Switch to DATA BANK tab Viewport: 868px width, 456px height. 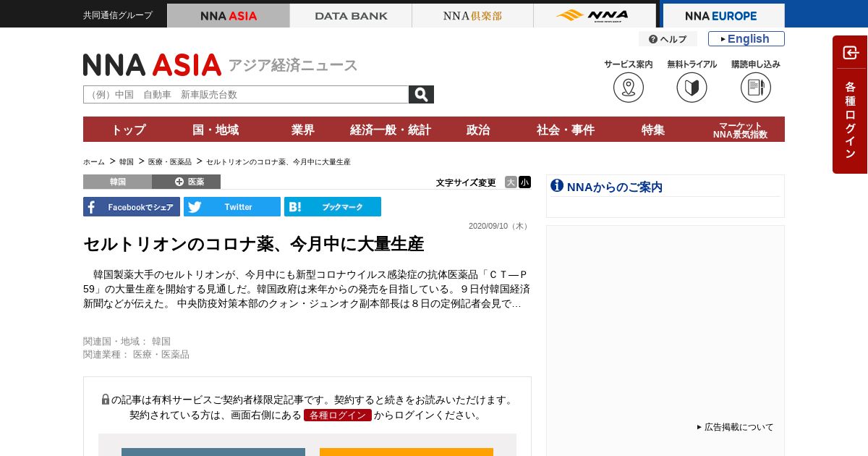click(x=351, y=15)
